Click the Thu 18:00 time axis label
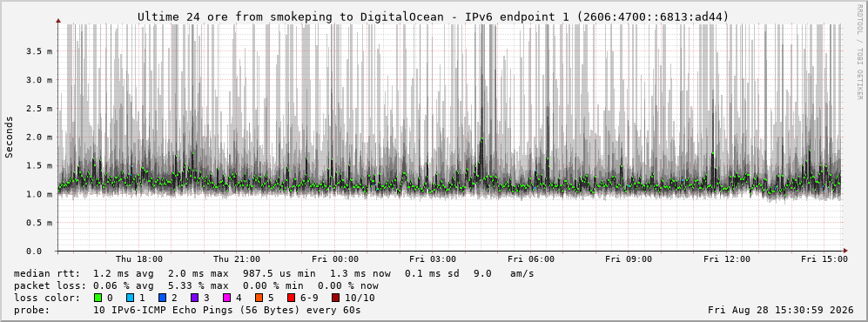Image resolution: width=868 pixels, height=322 pixels. coord(139,259)
